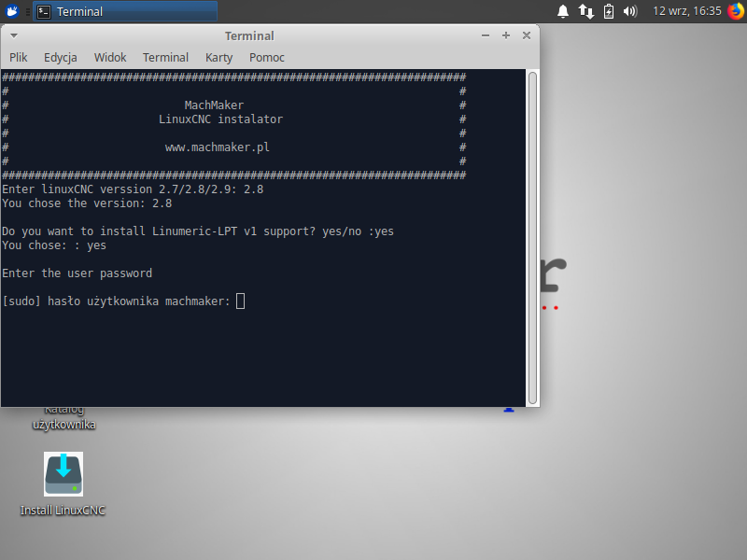Open the Xfce applications menu icon

(13, 11)
